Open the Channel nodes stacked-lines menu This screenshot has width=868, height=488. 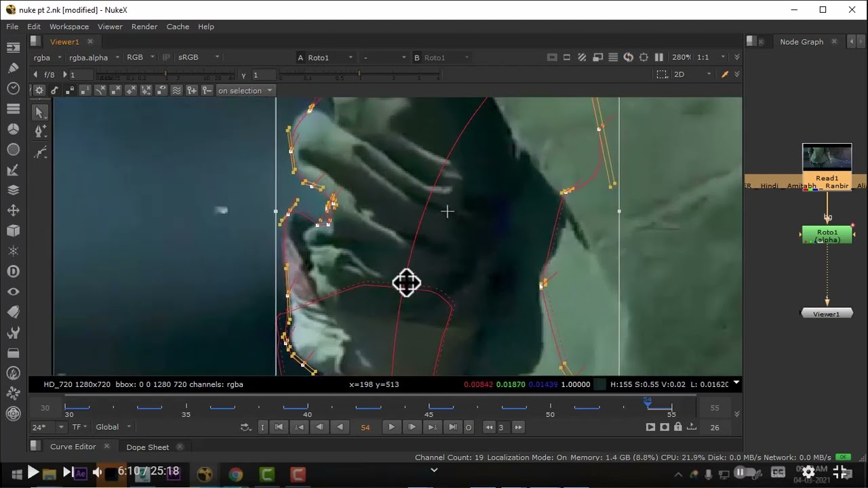click(13, 108)
